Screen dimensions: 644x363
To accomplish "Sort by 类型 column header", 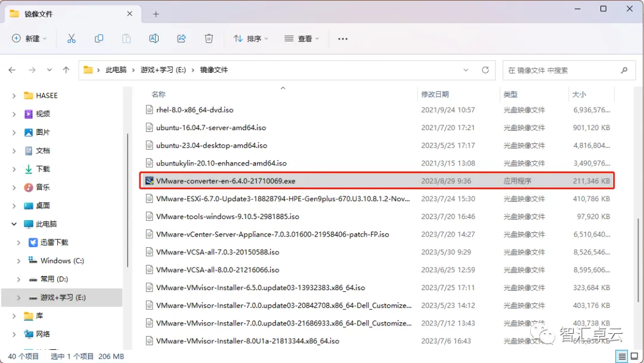I will 510,94.
